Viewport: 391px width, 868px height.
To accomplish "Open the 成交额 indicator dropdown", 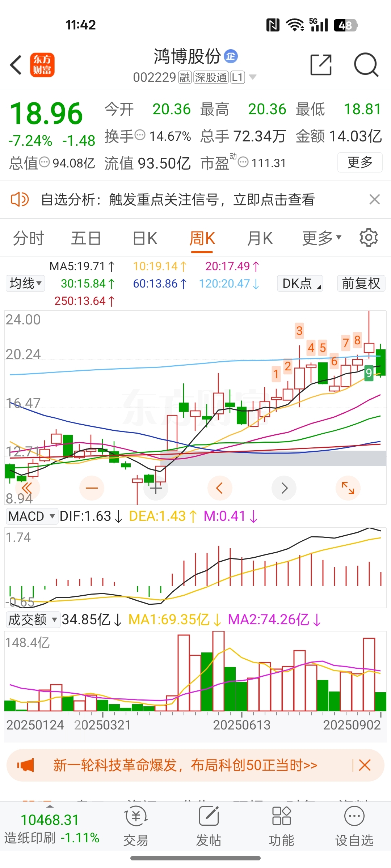I will (x=33, y=620).
